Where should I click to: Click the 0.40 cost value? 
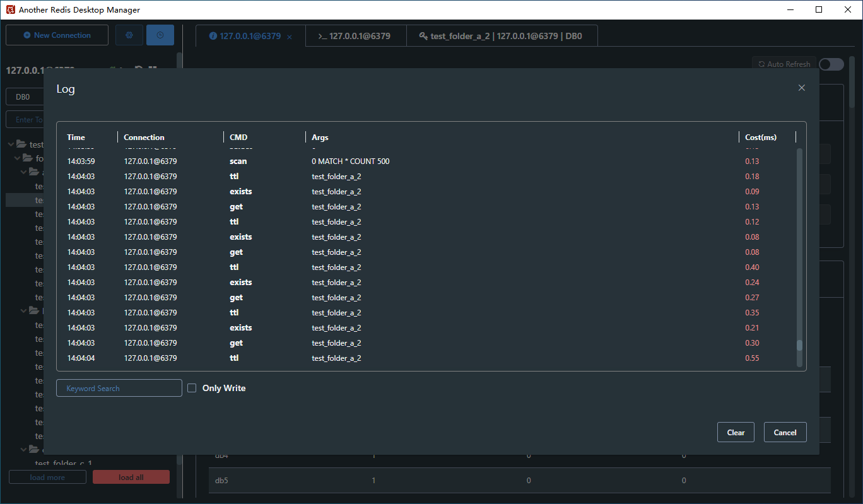(752, 267)
